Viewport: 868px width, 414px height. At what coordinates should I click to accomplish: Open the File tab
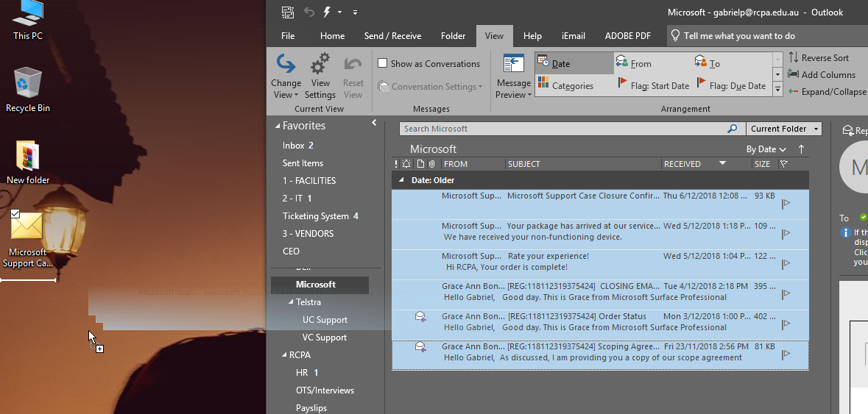(x=288, y=36)
